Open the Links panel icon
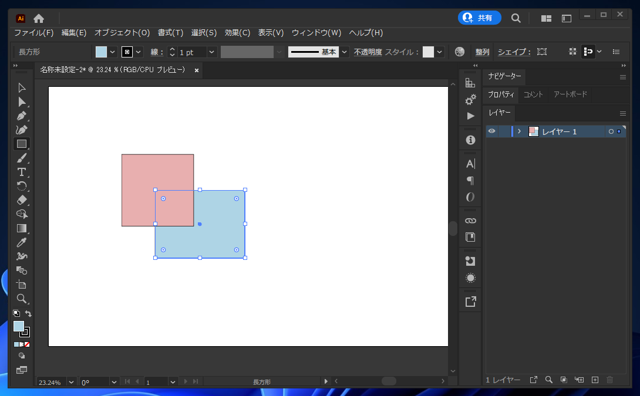This screenshot has width=640, height=396. [470, 220]
